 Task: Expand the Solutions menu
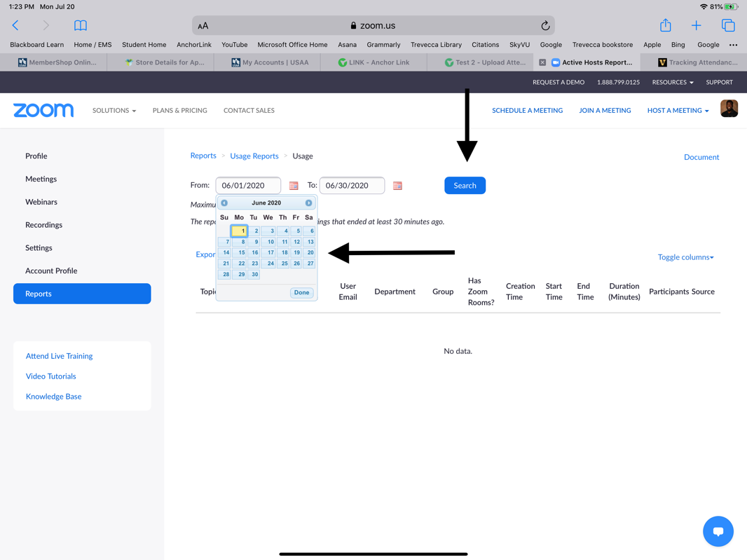pyautogui.click(x=114, y=111)
